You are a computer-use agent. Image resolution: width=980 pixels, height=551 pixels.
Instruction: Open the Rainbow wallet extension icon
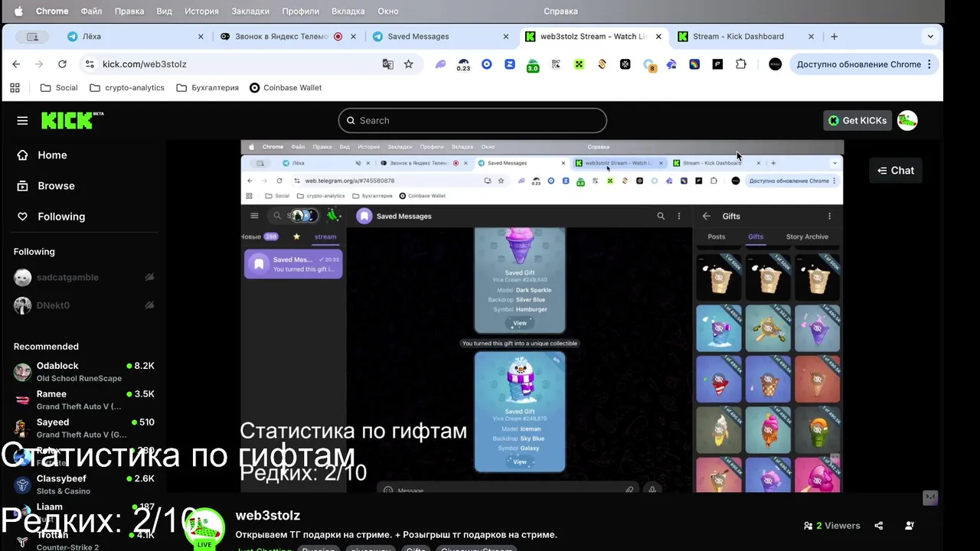click(x=694, y=64)
